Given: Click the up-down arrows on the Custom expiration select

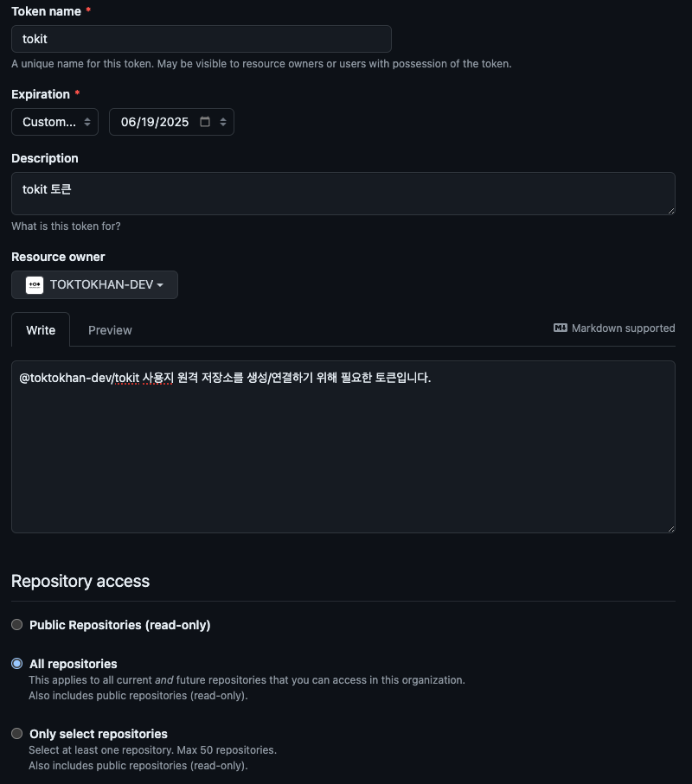Looking at the screenshot, I should 87,122.
